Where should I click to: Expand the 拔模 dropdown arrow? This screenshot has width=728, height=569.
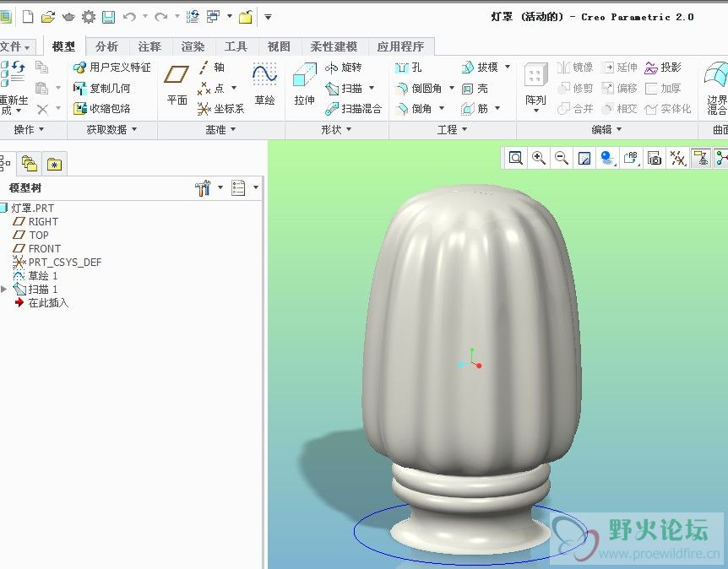coord(508,67)
